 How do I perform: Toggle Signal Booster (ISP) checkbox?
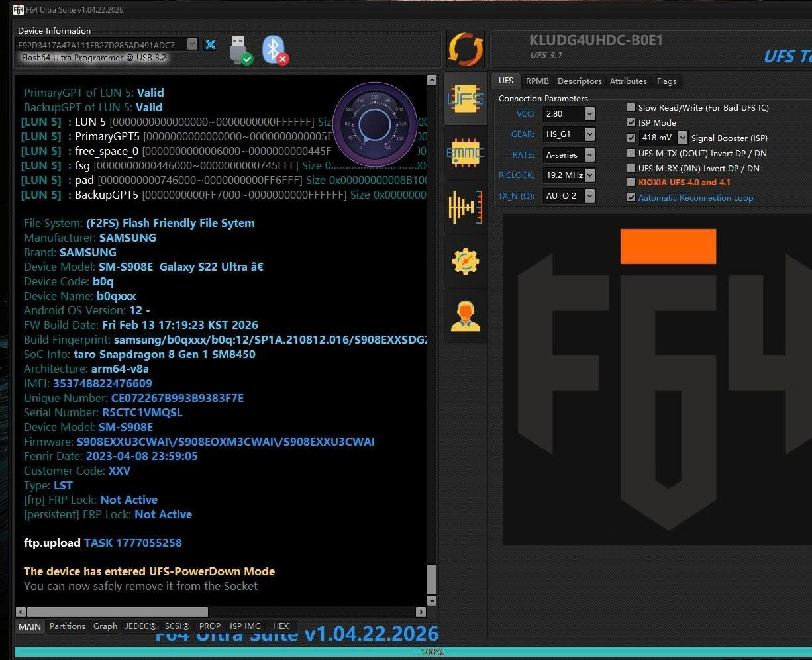pyautogui.click(x=631, y=138)
